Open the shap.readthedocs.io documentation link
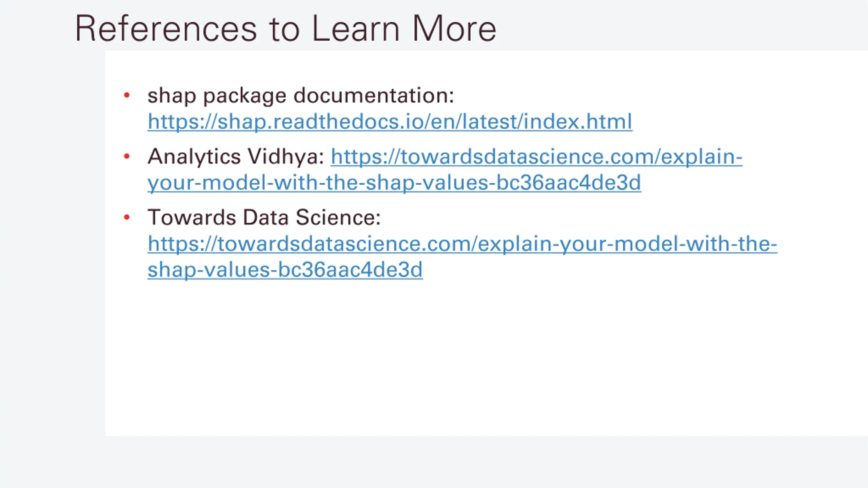 pyautogui.click(x=390, y=121)
